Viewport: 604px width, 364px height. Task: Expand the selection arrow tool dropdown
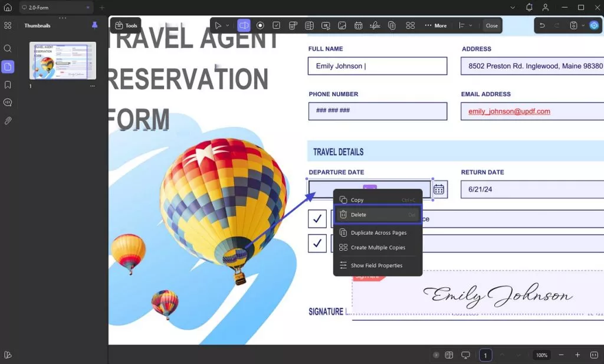pyautogui.click(x=228, y=25)
